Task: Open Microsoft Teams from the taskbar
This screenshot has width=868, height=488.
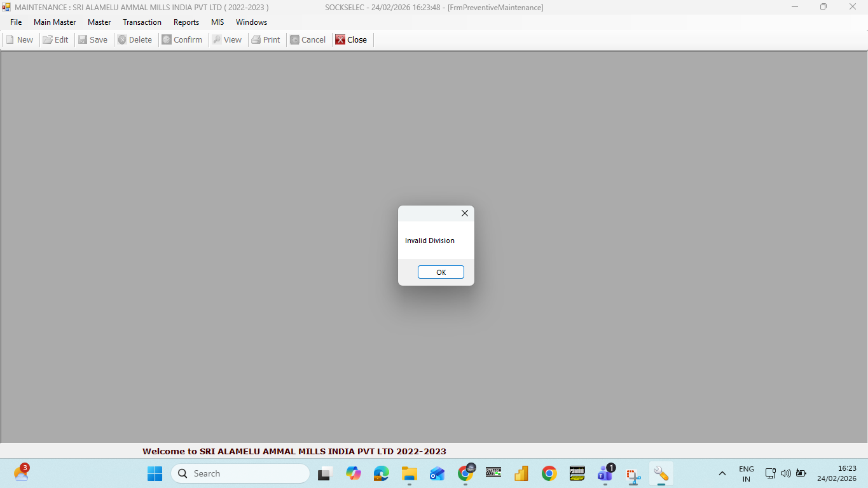Action: point(605,473)
